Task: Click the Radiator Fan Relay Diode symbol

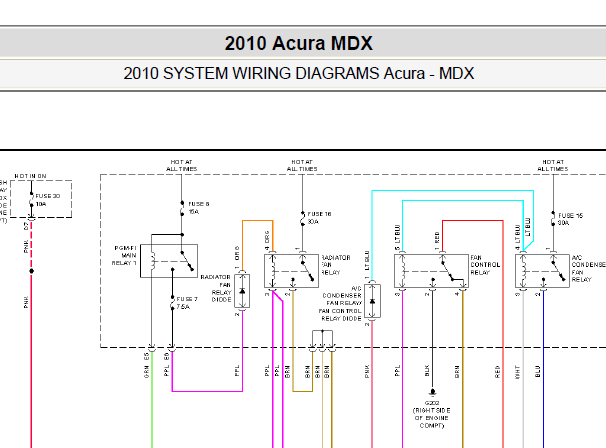Action: [x=242, y=291]
